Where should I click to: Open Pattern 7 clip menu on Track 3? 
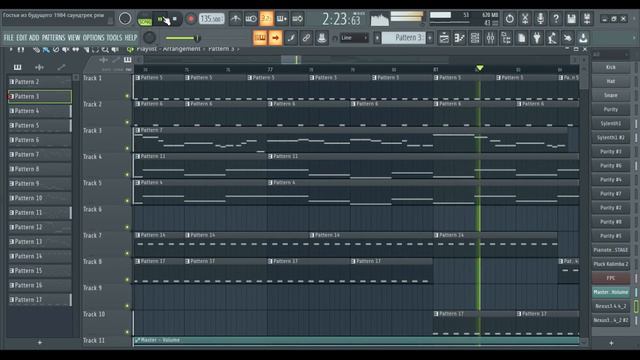(138, 130)
